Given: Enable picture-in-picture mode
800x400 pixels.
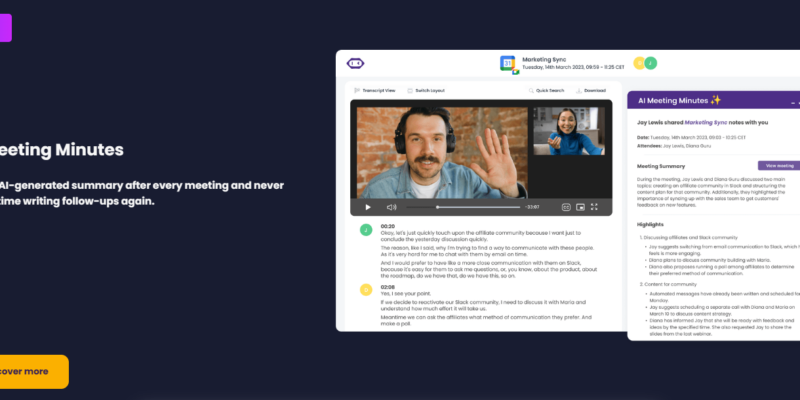Looking at the screenshot, I should [580, 207].
